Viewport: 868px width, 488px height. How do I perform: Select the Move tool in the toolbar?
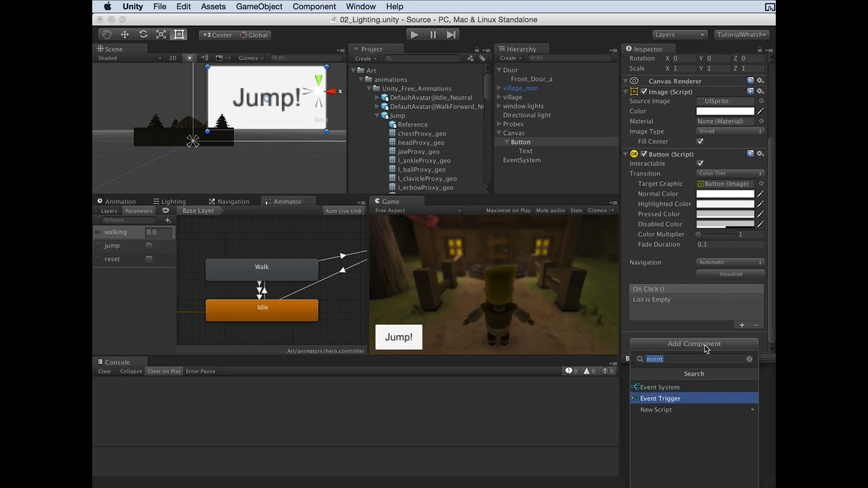pos(125,35)
